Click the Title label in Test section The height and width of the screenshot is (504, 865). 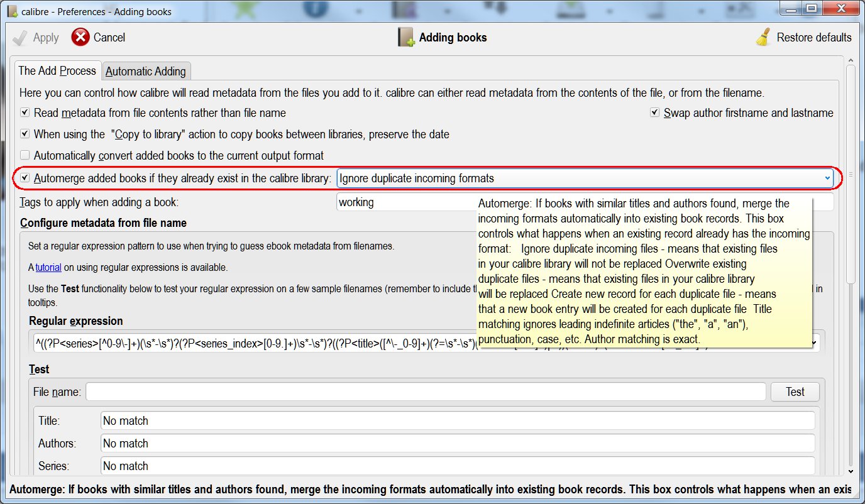pos(49,420)
